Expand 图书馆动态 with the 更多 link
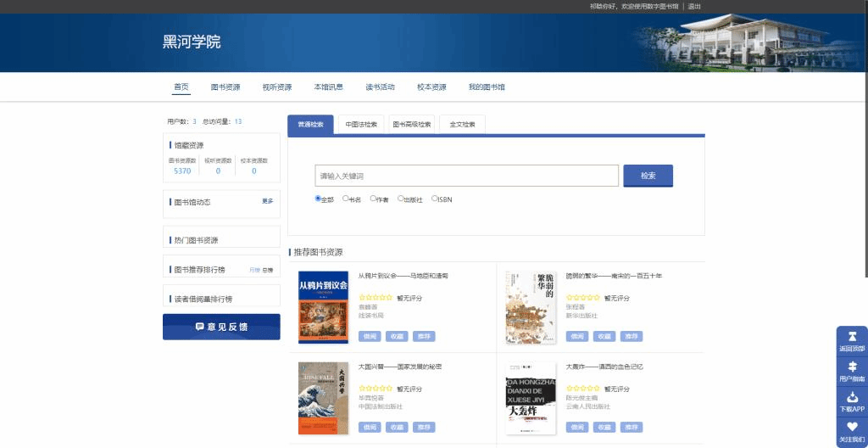This screenshot has width=868, height=448. (267, 201)
